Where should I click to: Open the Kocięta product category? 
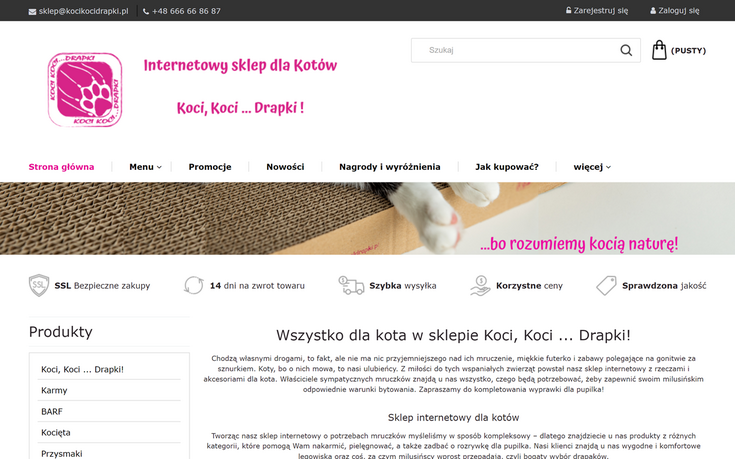[56, 432]
